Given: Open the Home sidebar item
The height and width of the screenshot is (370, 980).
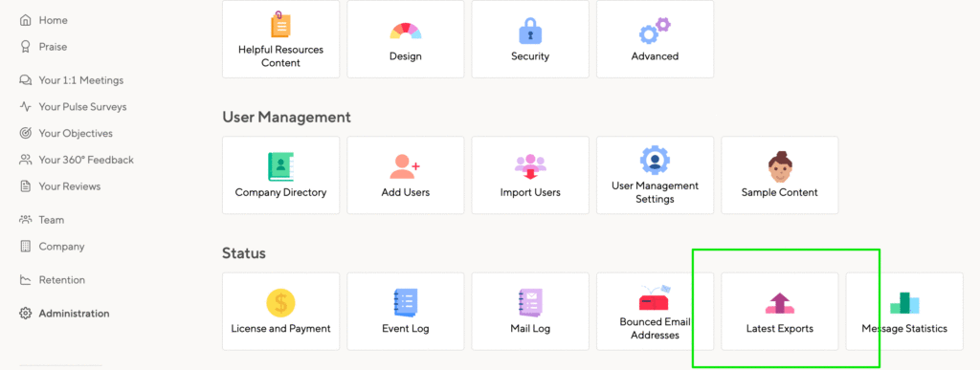Looking at the screenshot, I should coord(44,21).
